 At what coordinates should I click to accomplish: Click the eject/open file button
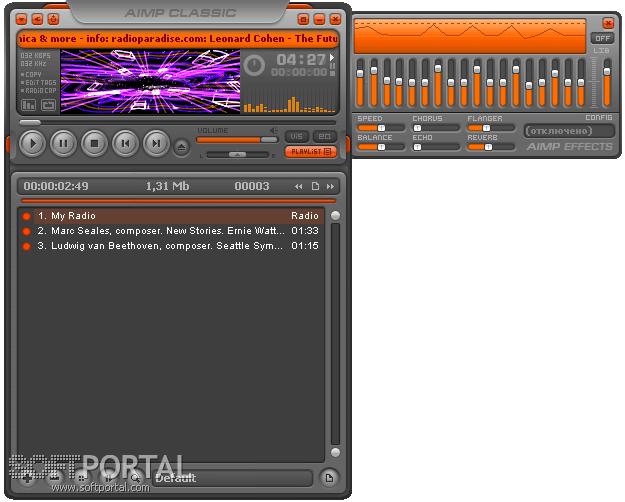(181, 148)
